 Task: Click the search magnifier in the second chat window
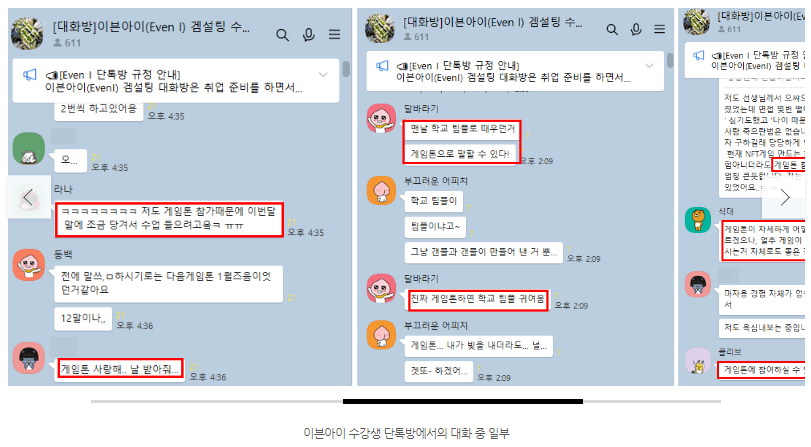(612, 29)
